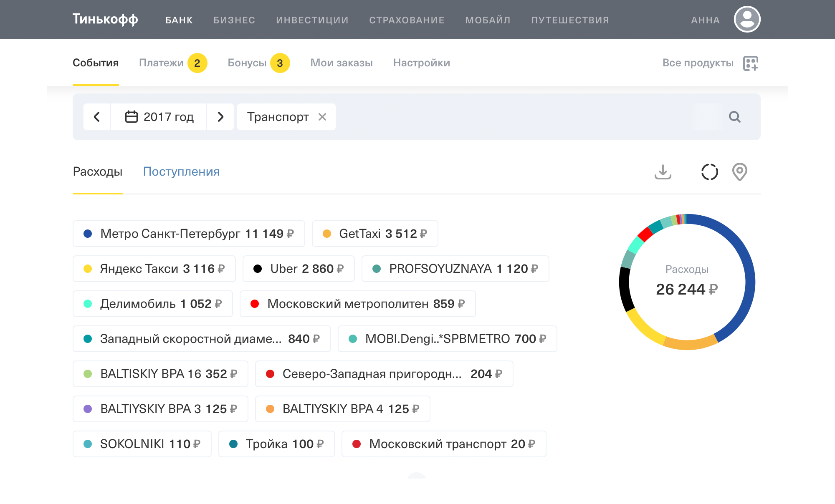Viewport: 835px width, 504px height.
Task: Select the Московский транспорт 20 chip
Action: [x=444, y=444]
